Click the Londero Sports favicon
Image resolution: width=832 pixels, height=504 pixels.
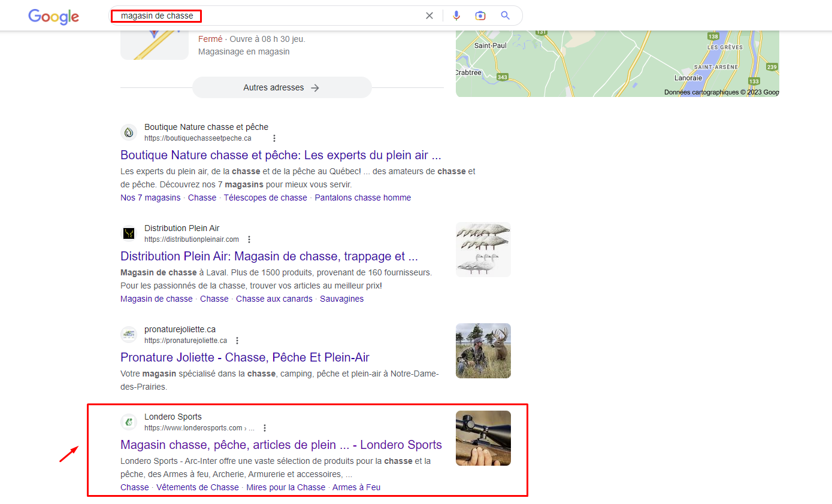pyautogui.click(x=129, y=422)
